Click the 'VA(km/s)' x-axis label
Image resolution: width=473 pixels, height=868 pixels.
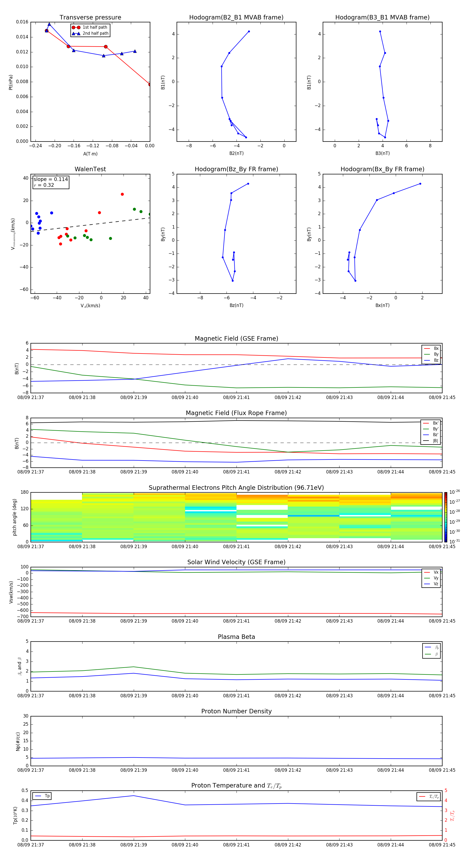90,306
